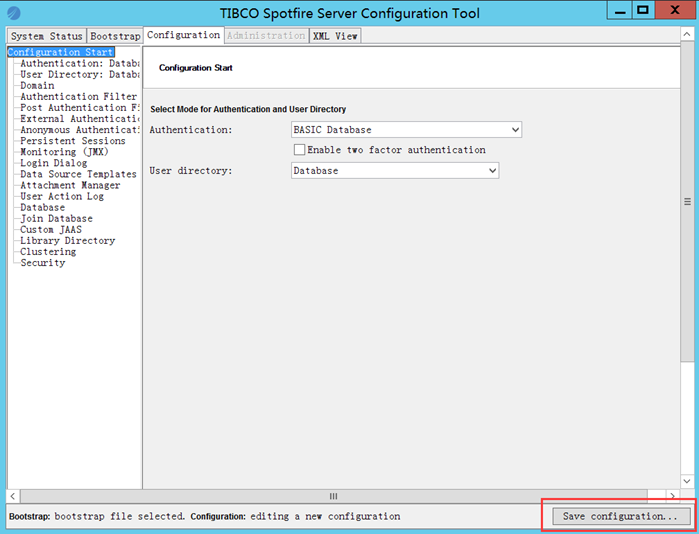Image resolution: width=699 pixels, height=534 pixels.
Task: Open the XML View tab
Action: (335, 36)
